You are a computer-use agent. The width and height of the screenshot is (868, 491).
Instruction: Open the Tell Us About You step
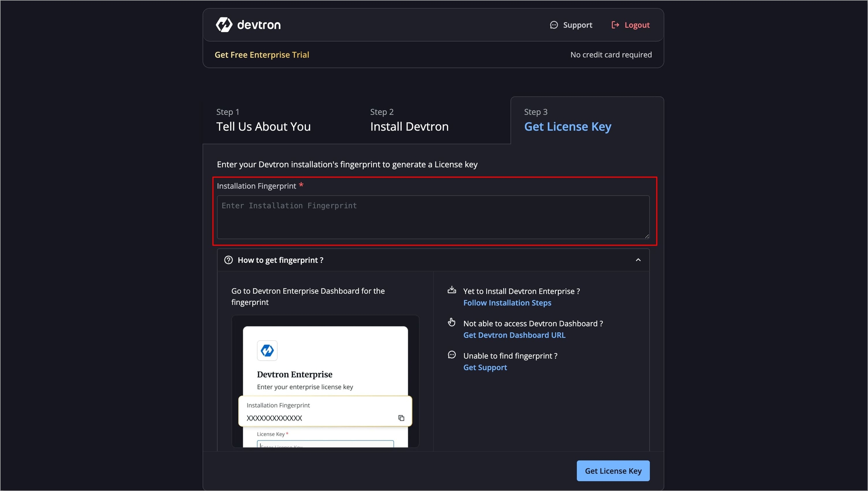(263, 120)
